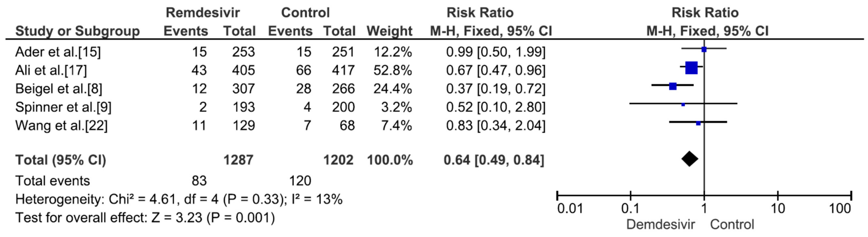Viewport: 868px width, 237px height.
Task: Click the small blue marker for Wang et al.
Action: coord(698,123)
